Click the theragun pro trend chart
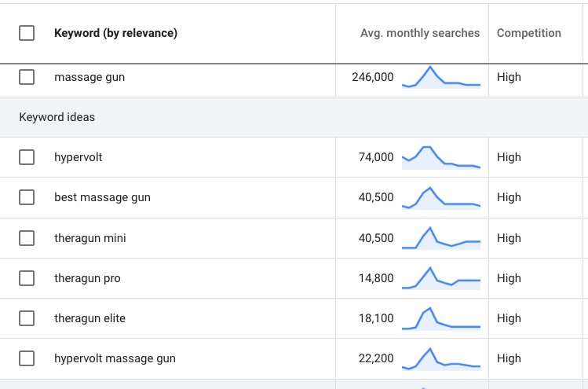The width and height of the screenshot is (588, 389). (440, 278)
